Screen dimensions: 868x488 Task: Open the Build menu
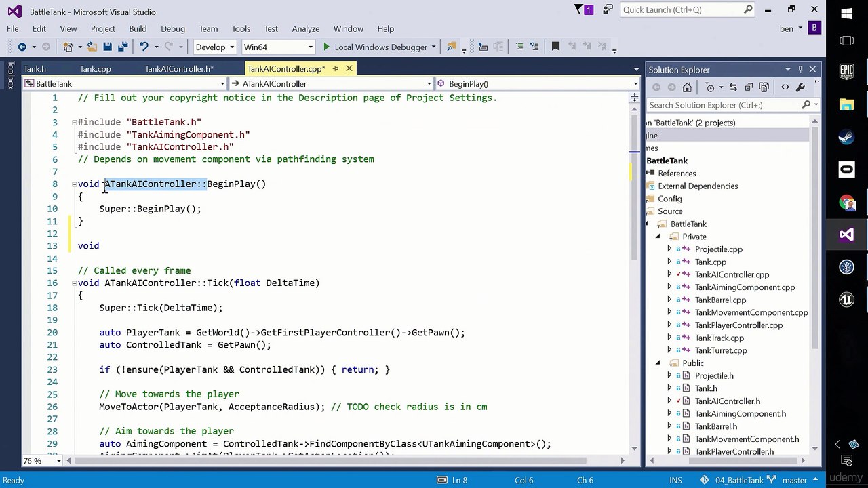click(x=138, y=28)
